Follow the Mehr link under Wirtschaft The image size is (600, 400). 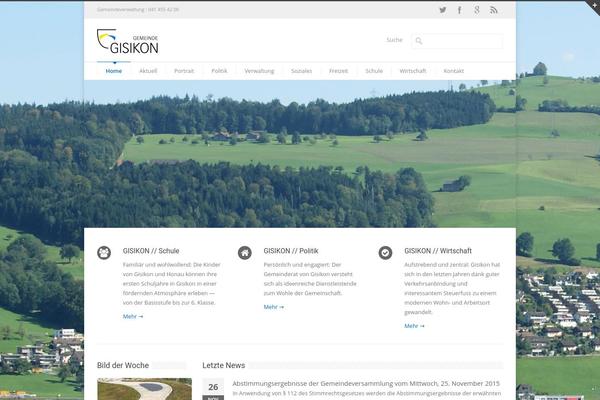414,326
